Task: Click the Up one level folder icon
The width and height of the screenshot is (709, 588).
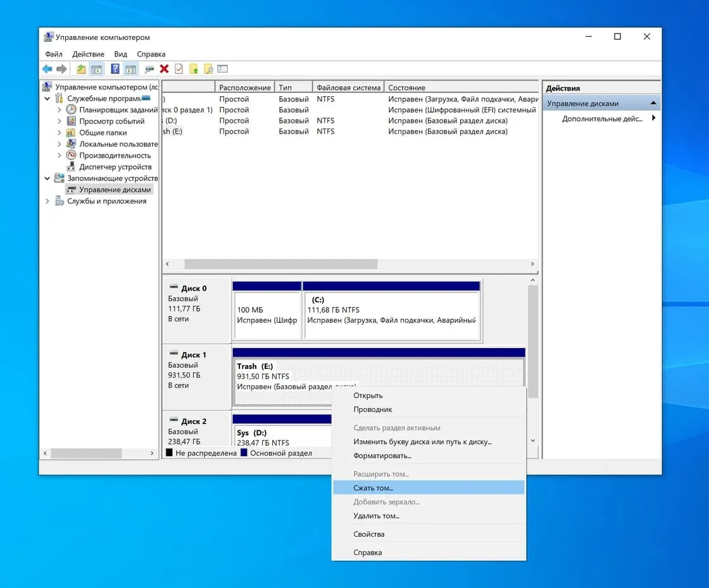Action: click(81, 69)
